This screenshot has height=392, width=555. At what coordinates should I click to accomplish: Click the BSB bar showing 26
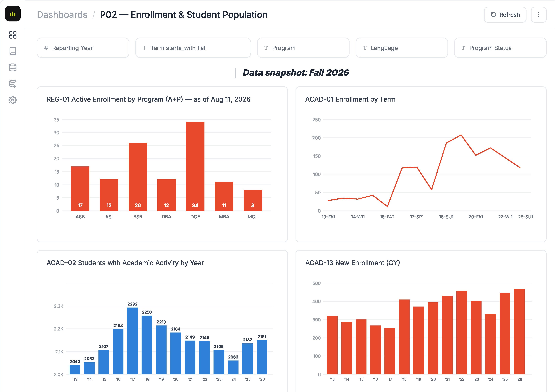[138, 177]
